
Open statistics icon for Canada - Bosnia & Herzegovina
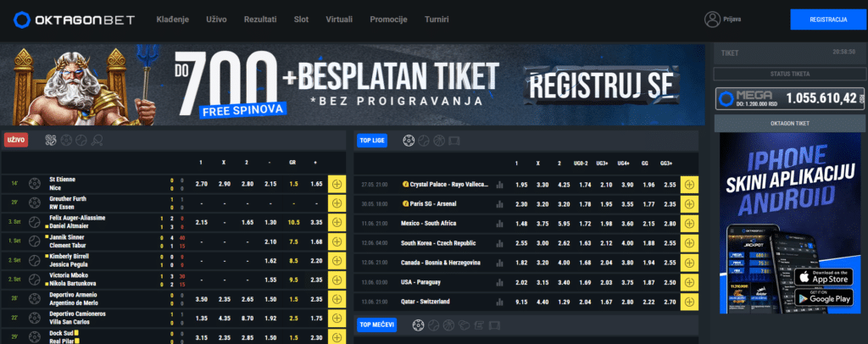point(500,263)
